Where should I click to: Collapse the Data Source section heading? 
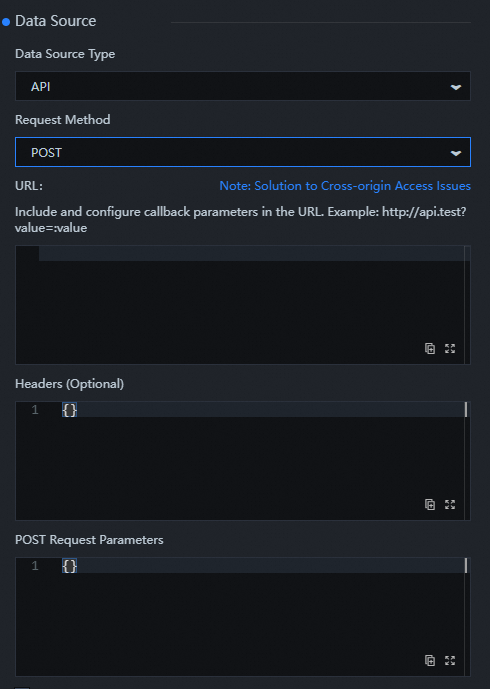tap(55, 21)
